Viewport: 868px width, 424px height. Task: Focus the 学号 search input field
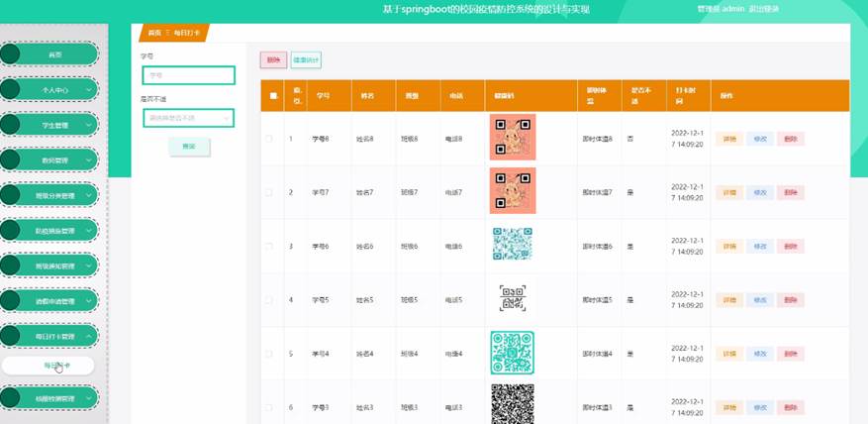pyautogui.click(x=189, y=75)
